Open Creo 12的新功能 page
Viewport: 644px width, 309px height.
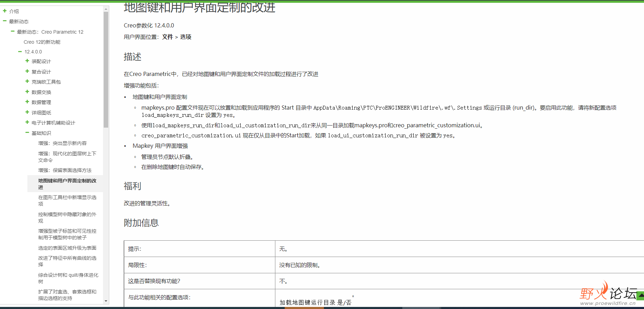(42, 42)
